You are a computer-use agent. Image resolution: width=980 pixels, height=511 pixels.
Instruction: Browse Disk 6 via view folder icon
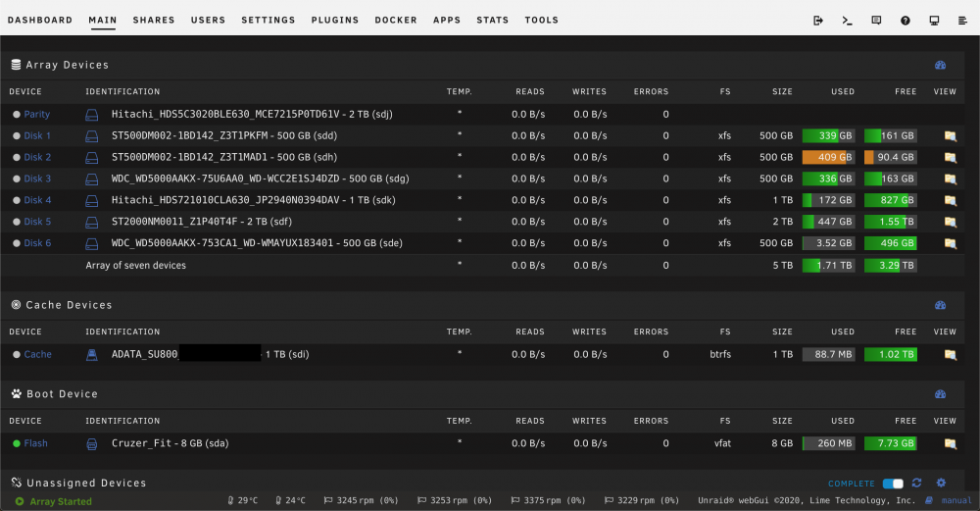pos(950,243)
